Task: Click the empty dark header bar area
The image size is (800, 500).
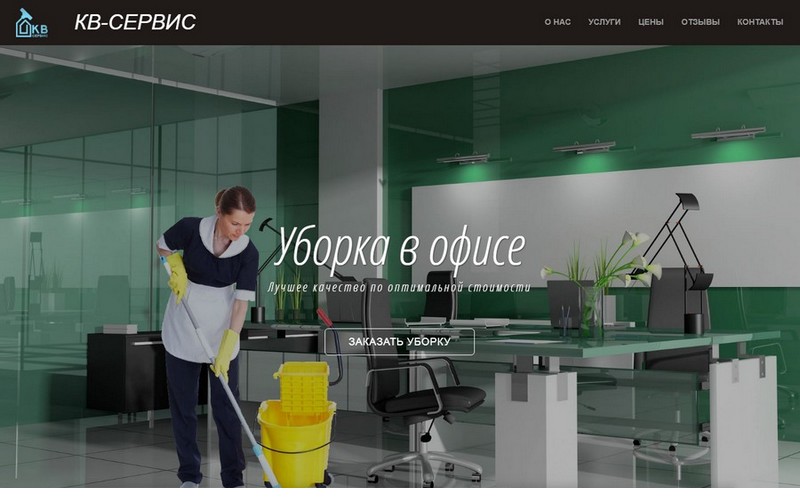Action: pyautogui.click(x=367, y=22)
